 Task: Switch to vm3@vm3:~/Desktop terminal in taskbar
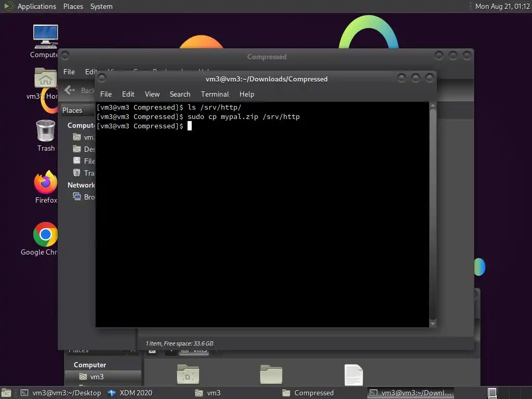point(61,393)
